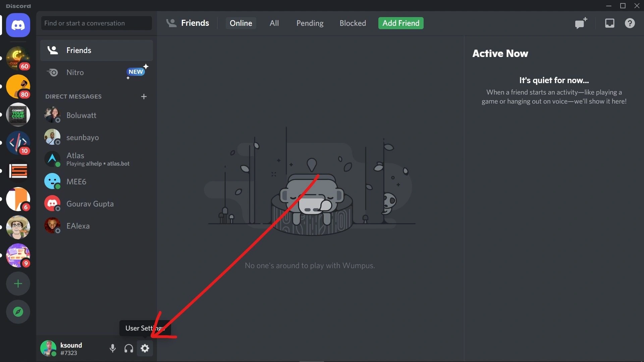Viewport: 644px width, 362px height.
Task: Open direct message with EAlexa
Action: 97,226
